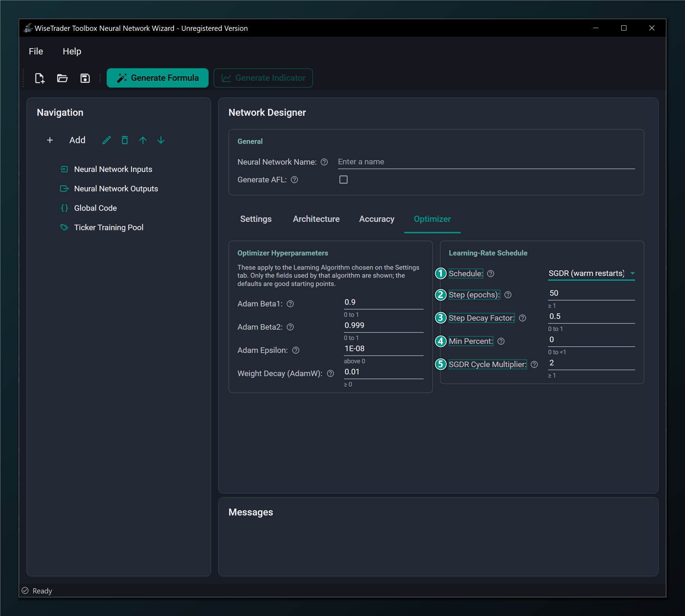Select Neural Network Inputs tree item
Image resolution: width=685 pixels, height=616 pixels.
click(x=113, y=169)
